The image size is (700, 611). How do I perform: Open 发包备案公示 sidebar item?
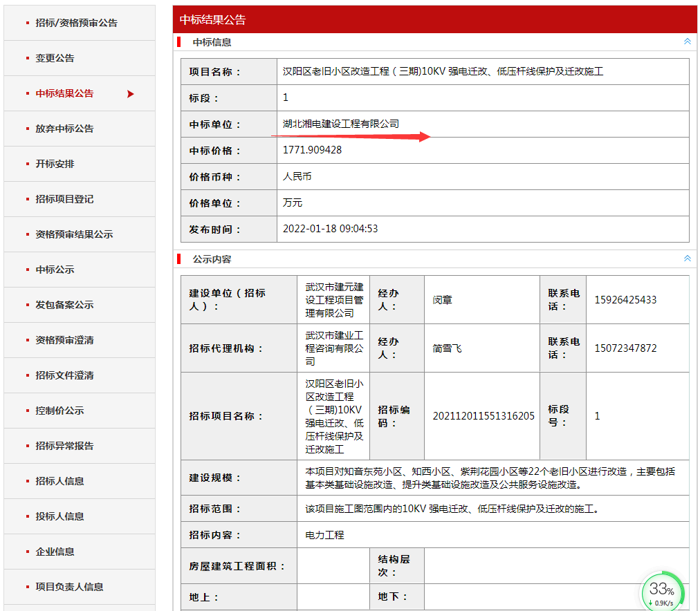pos(64,305)
